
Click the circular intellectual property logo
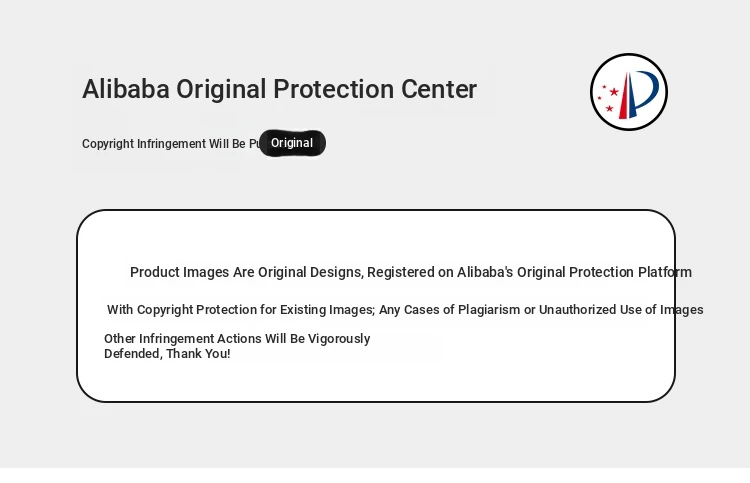[x=629, y=92]
